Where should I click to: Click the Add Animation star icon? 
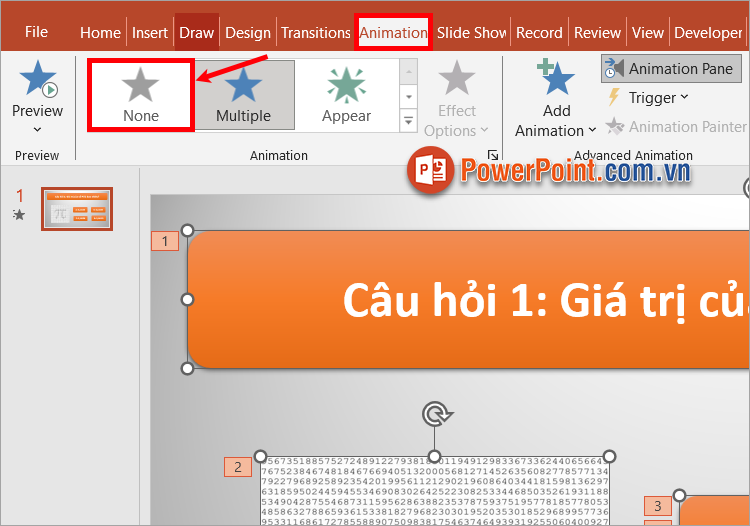pyautogui.click(x=556, y=80)
